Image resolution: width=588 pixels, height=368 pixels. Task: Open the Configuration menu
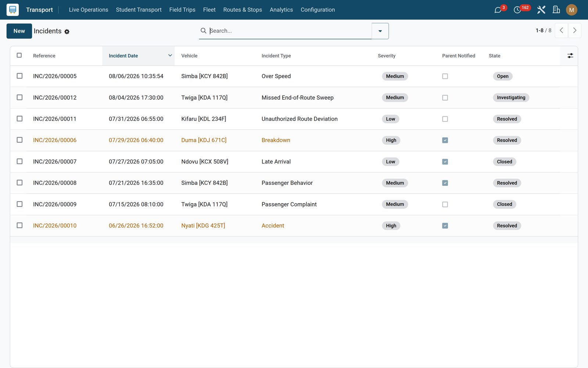coord(318,10)
